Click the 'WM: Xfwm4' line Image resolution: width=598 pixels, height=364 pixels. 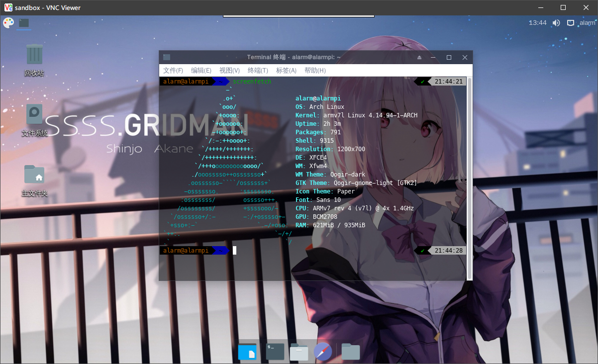click(311, 166)
